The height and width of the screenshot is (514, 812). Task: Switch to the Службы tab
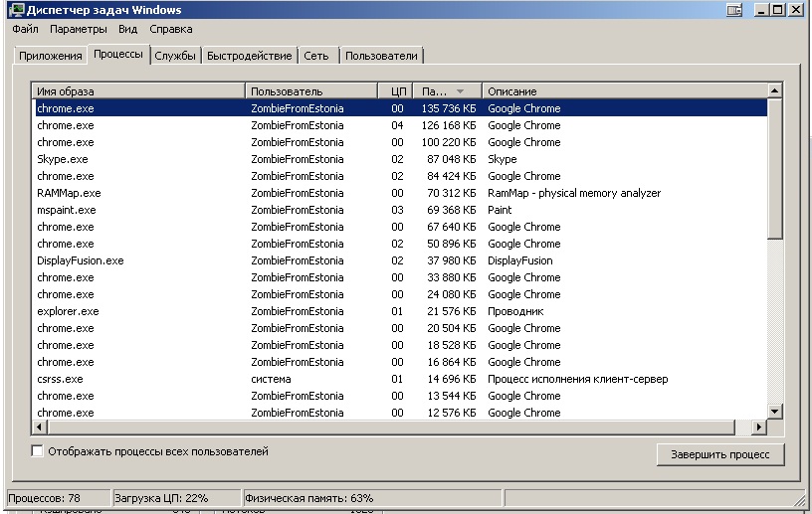[x=175, y=56]
